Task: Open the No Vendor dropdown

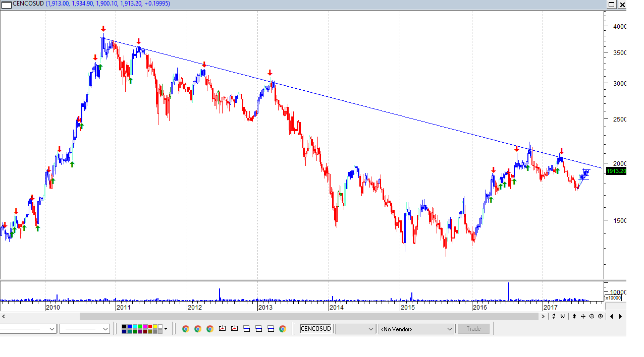Action: pyautogui.click(x=416, y=329)
